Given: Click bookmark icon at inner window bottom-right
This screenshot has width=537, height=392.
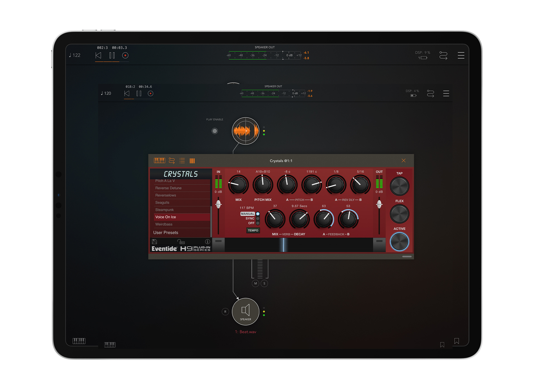Looking at the screenshot, I should click(x=442, y=345).
